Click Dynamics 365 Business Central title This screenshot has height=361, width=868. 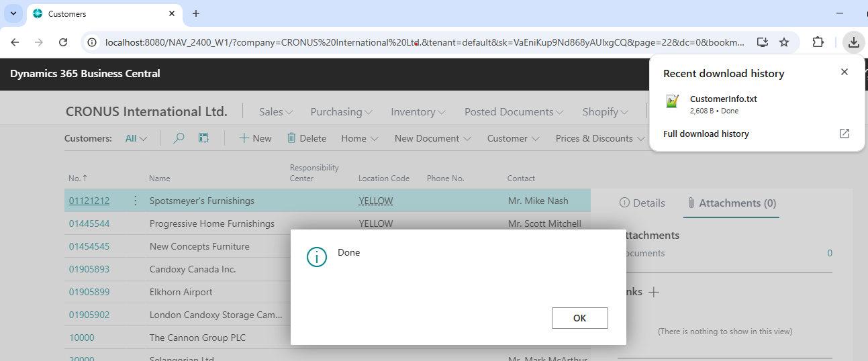click(85, 74)
